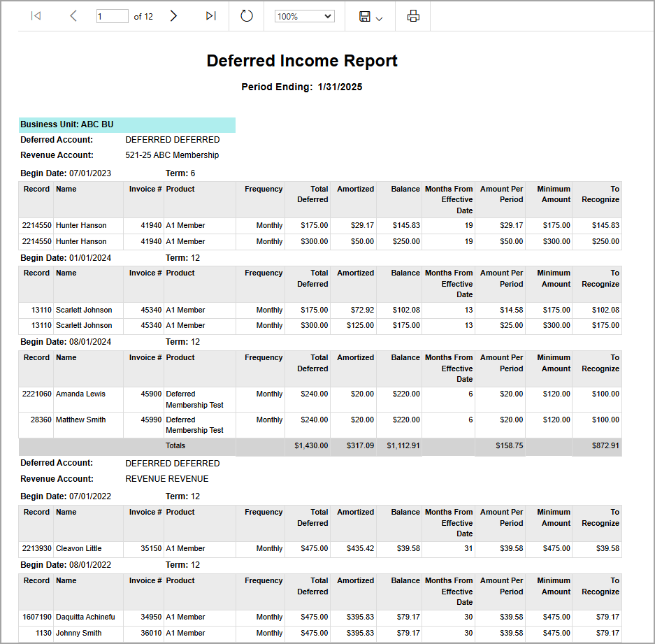This screenshot has width=655, height=644.
Task: Select record number 1130
Action: pos(43,633)
